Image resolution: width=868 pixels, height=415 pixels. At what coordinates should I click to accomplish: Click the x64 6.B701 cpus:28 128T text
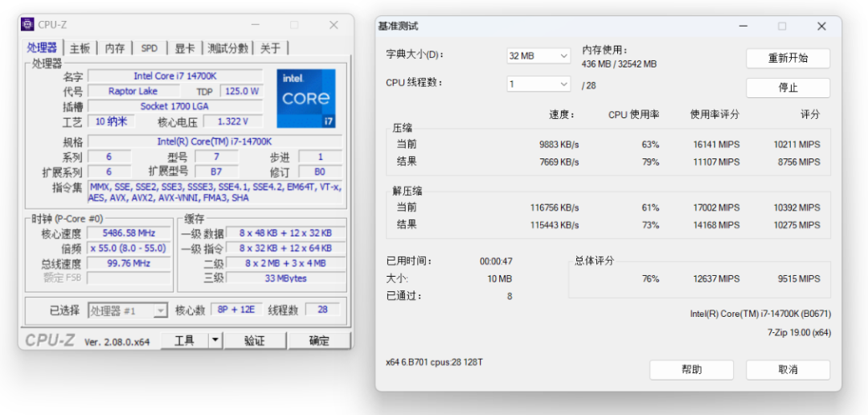pyautogui.click(x=435, y=362)
